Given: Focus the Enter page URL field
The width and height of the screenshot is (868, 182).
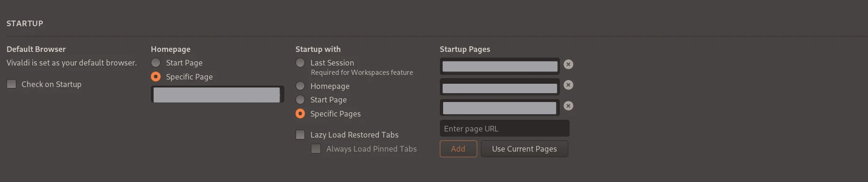Looking at the screenshot, I should tap(505, 129).
